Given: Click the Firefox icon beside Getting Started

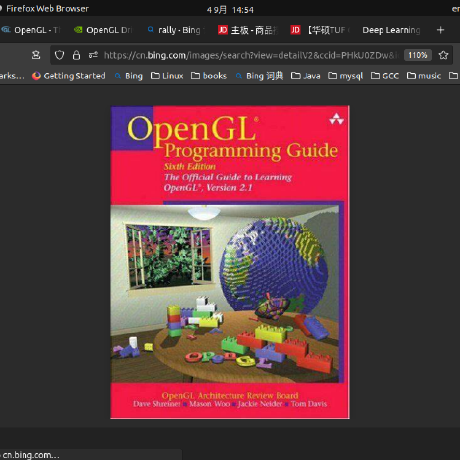Looking at the screenshot, I should (x=36, y=76).
